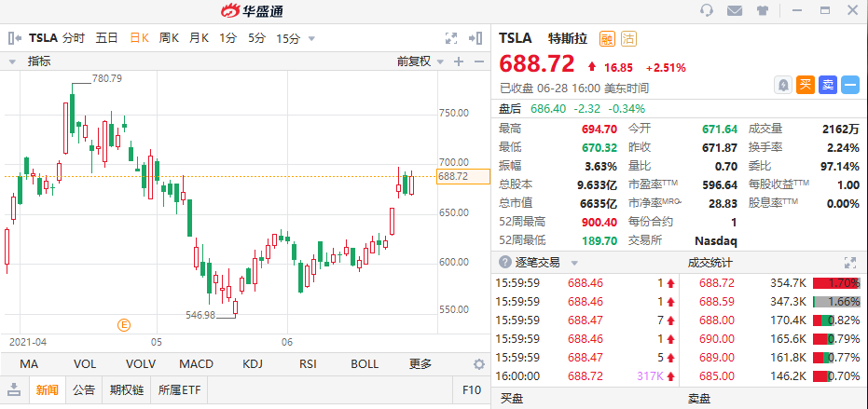
Task: Set price alert bell icon
Action: coord(783,85)
